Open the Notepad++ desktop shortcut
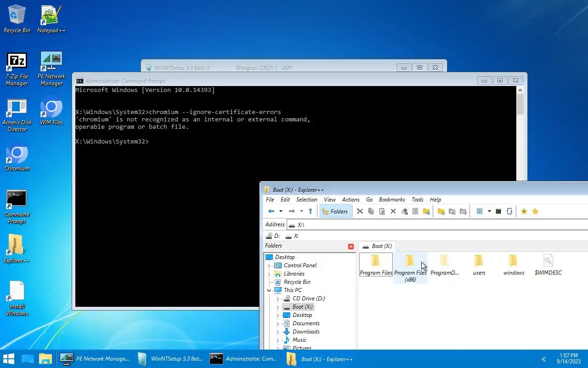Screen dimensions: 588x368 tap(51, 19)
